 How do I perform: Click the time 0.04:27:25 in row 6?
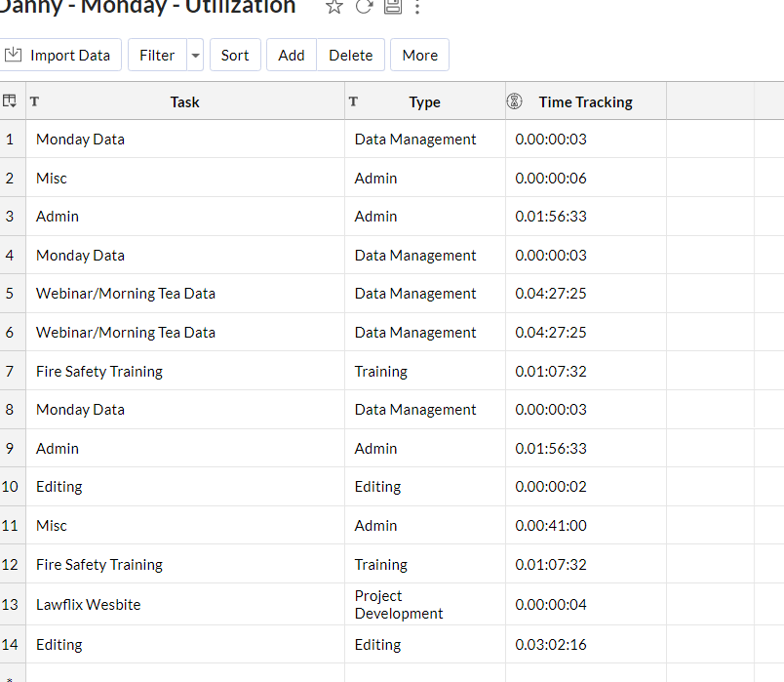tap(551, 333)
